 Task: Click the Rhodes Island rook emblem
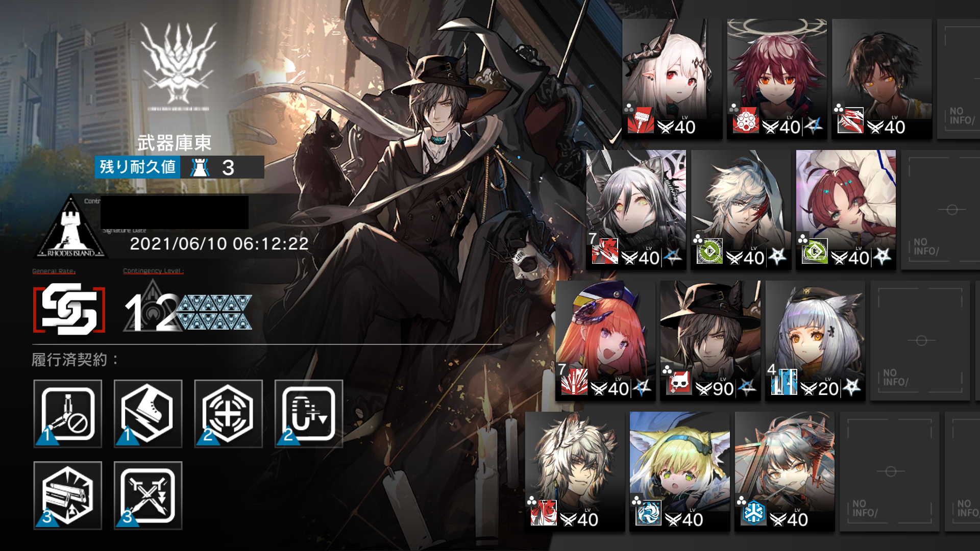coord(71,227)
